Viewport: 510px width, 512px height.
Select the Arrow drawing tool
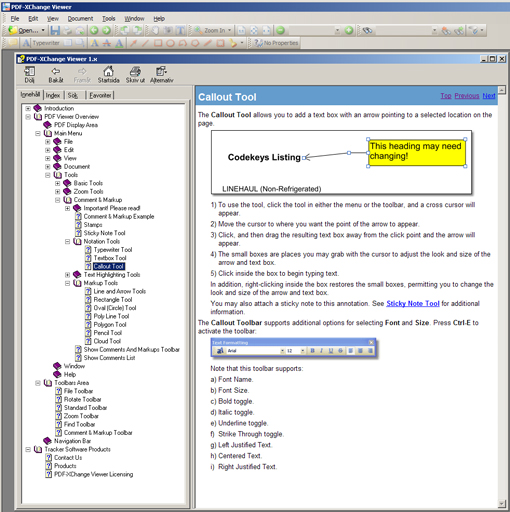click(133, 43)
